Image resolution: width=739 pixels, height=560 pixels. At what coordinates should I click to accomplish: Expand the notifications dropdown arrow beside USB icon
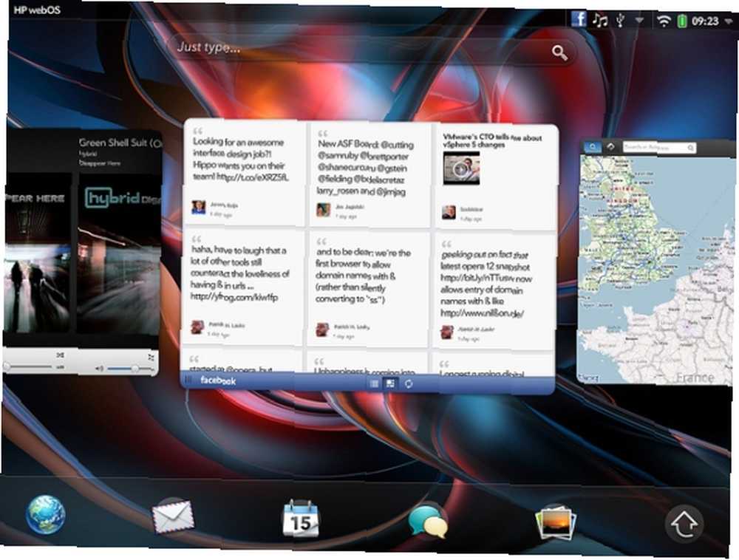pos(639,21)
